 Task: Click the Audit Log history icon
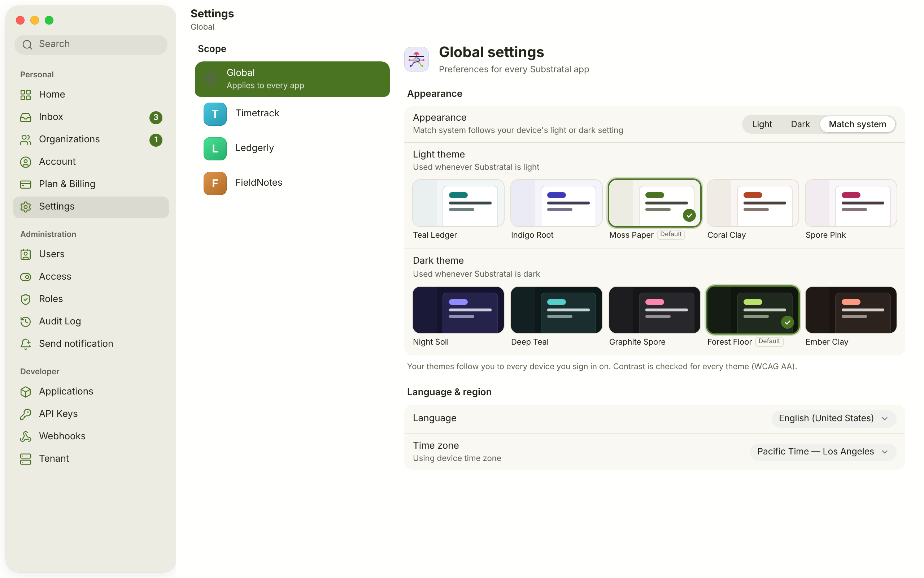coord(26,322)
